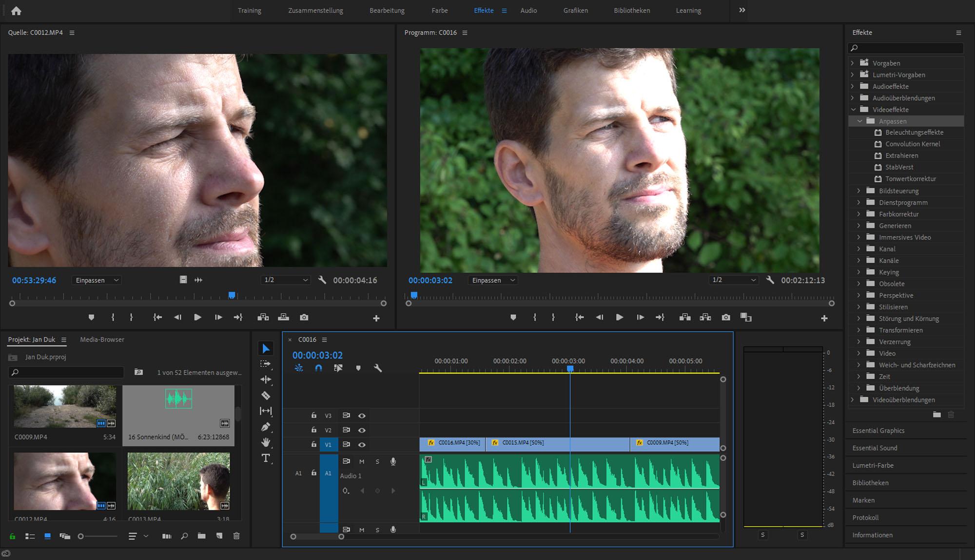Image resolution: width=975 pixels, height=560 pixels.
Task: Select the Hand tool in timeline
Action: (x=265, y=442)
